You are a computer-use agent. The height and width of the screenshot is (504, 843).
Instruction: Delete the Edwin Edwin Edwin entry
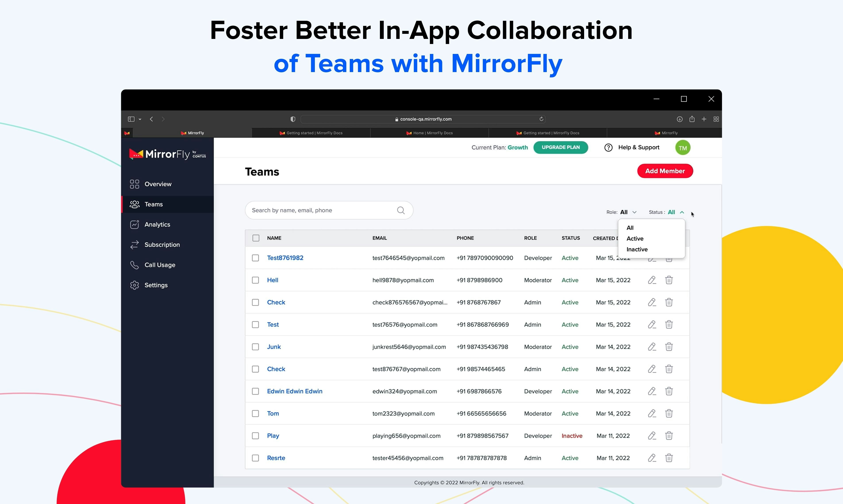(x=669, y=391)
